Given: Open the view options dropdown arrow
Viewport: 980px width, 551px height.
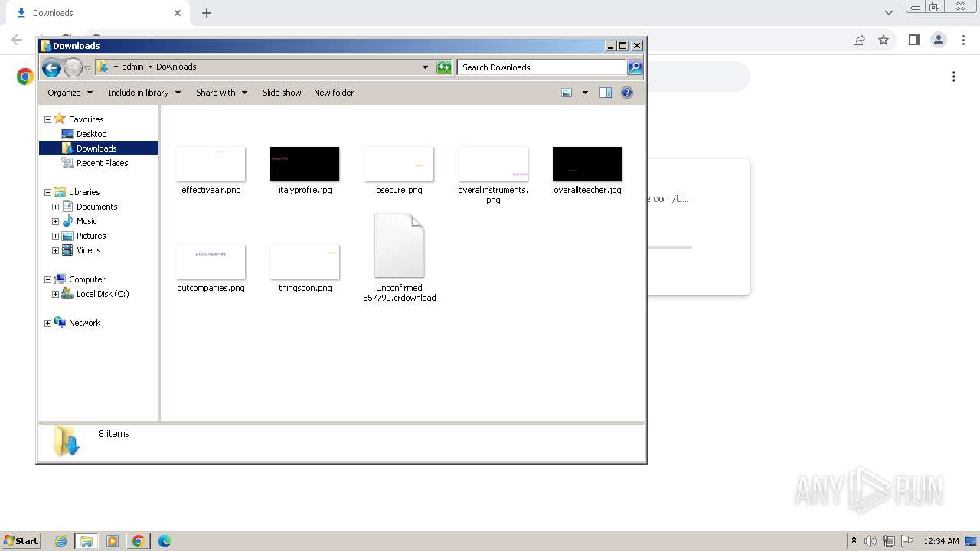Looking at the screenshot, I should click(585, 93).
